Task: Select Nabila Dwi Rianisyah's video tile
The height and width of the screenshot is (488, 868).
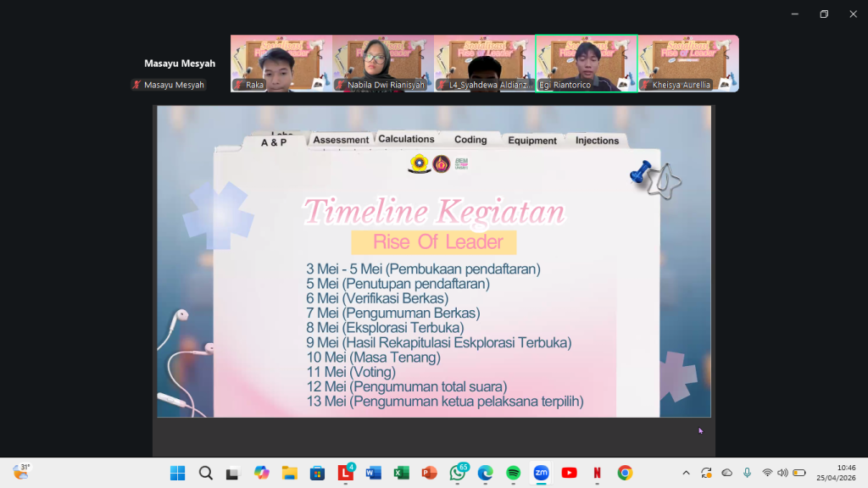Action: 382,63
